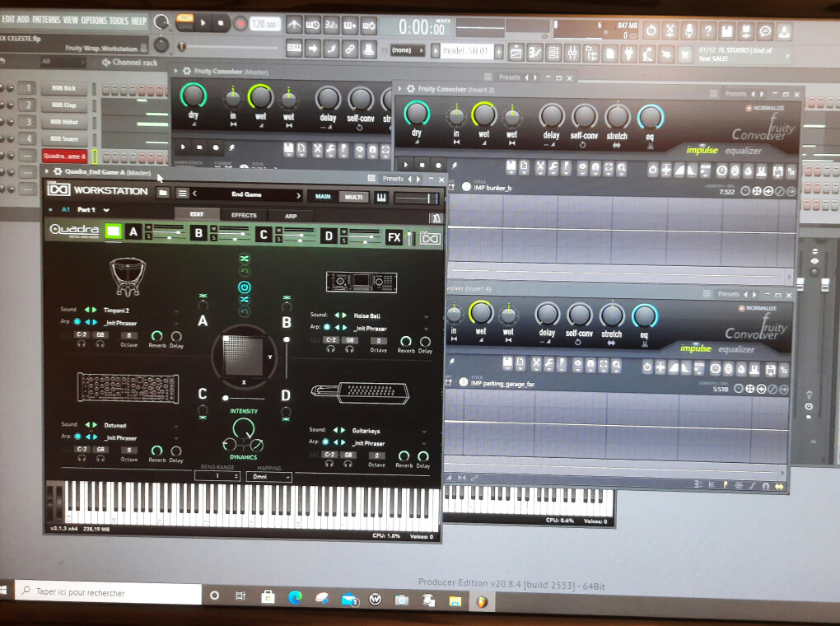Screen dimensions: 840x626
Task: Open the Omni mapping dropdown
Action: [269, 476]
